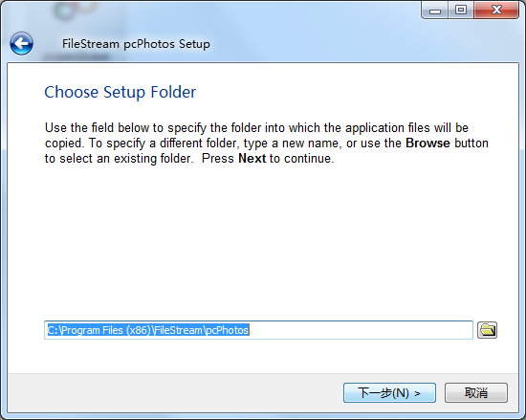Click the blank white area of the wizard page
This screenshot has width=526, height=420.
pos(263,241)
